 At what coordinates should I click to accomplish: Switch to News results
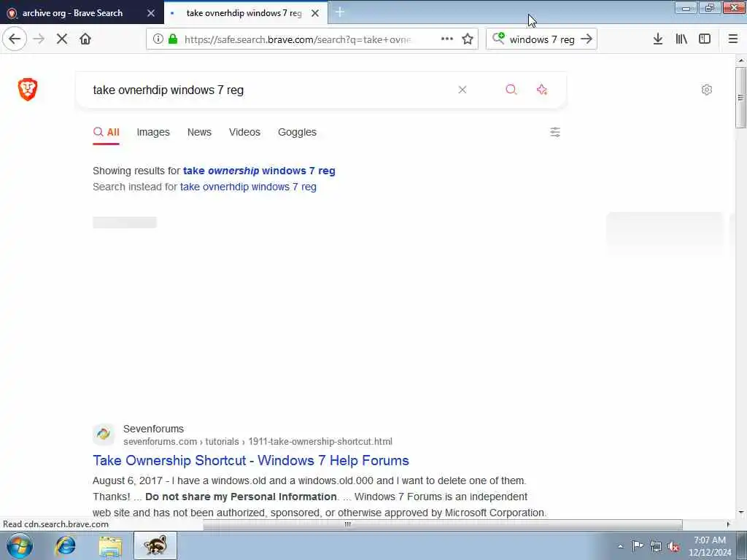point(199,132)
